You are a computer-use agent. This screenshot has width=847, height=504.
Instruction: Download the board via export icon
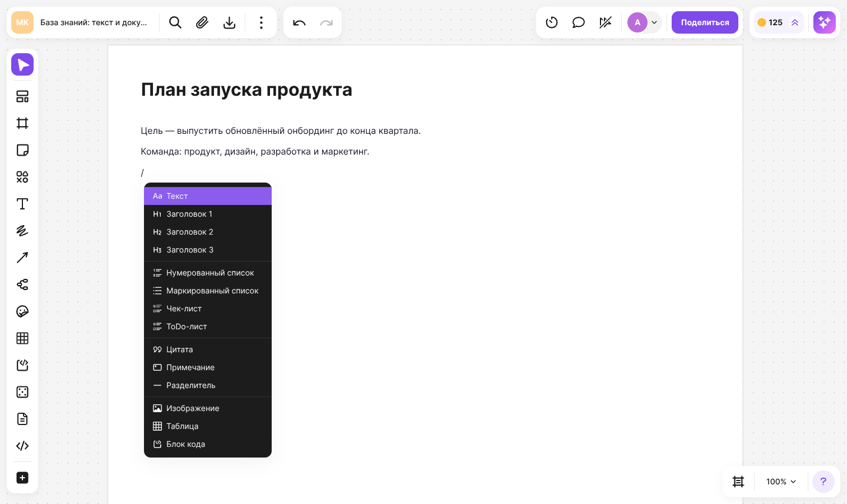[x=229, y=22]
